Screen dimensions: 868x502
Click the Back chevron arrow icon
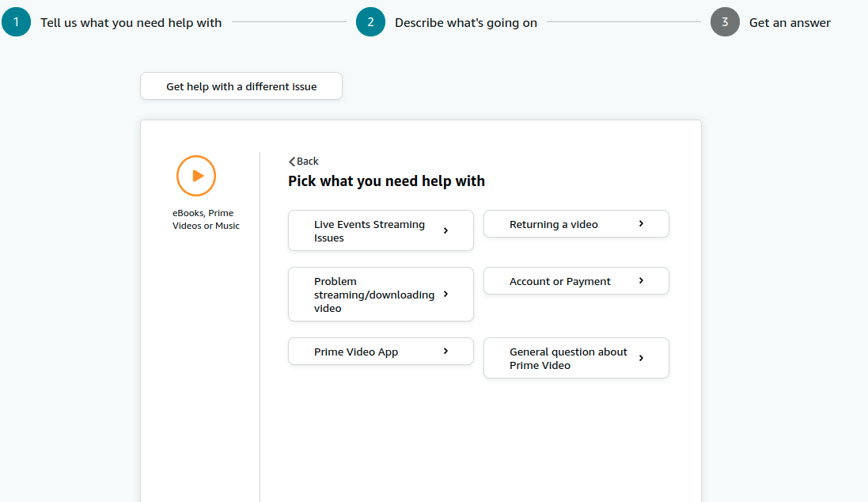click(292, 162)
